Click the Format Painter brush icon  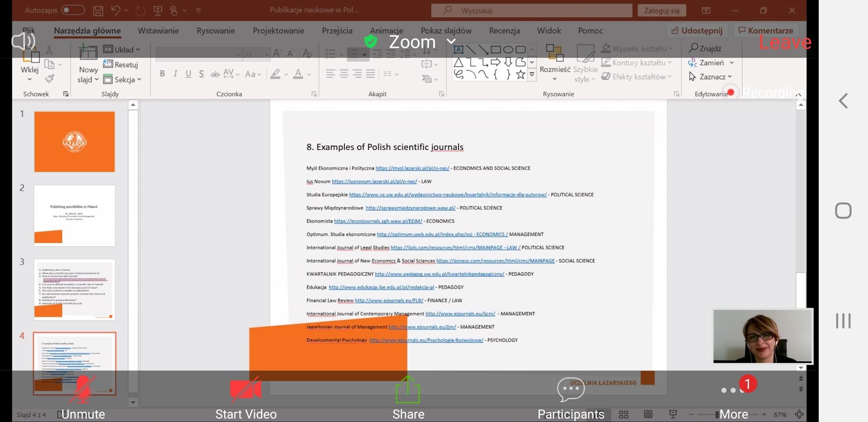[50, 79]
